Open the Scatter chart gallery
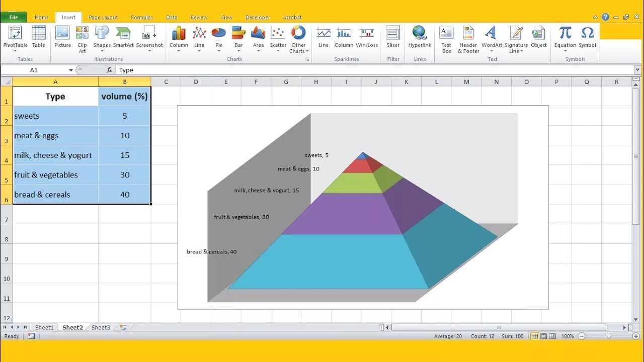 (x=278, y=39)
